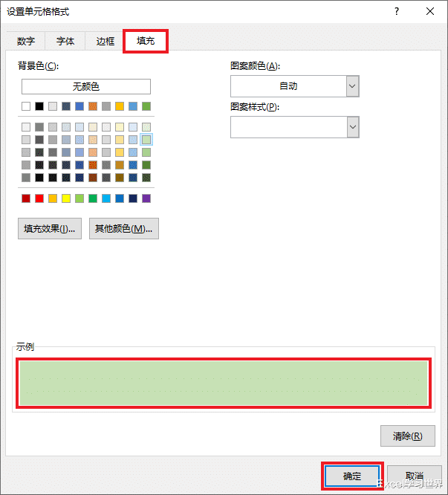Click the empty 图案样式 combo box

click(295, 127)
